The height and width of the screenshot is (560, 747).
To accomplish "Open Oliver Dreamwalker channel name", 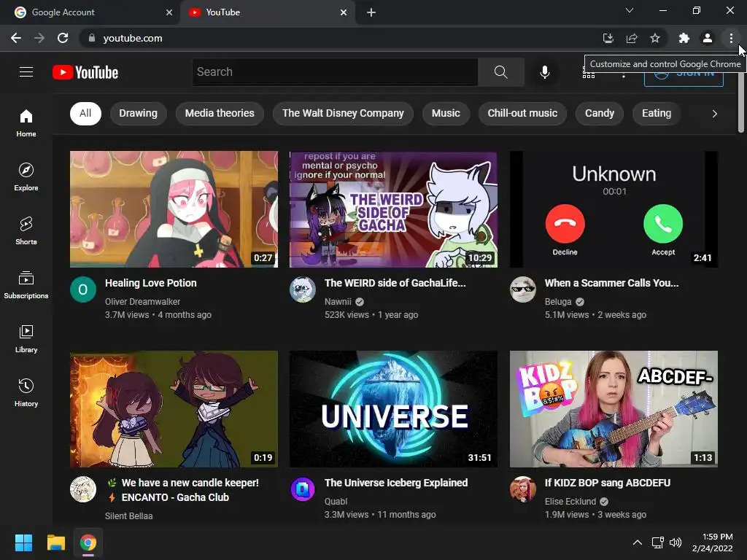I will 142,301.
